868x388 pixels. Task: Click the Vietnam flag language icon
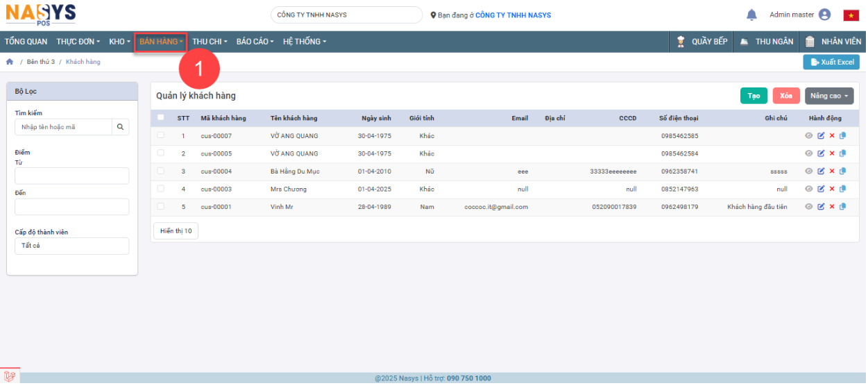point(851,15)
